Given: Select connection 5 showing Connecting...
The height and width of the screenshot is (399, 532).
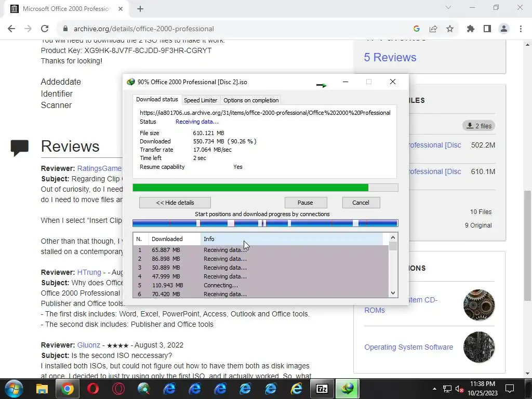Looking at the screenshot, I should click(261, 285).
